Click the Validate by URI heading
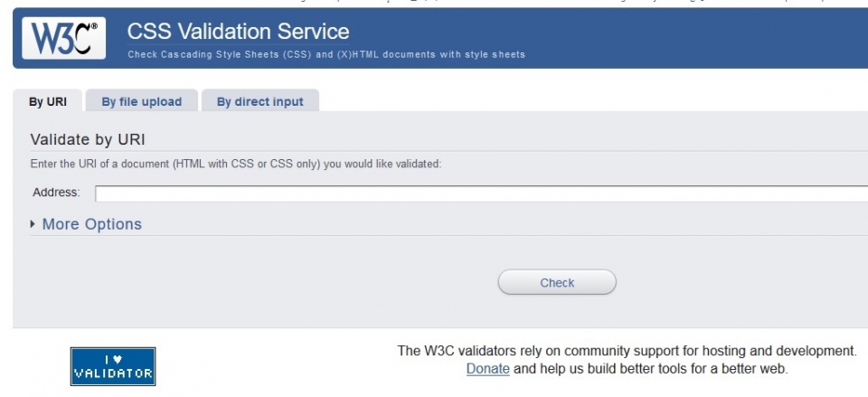868x397 pixels. coord(88,139)
